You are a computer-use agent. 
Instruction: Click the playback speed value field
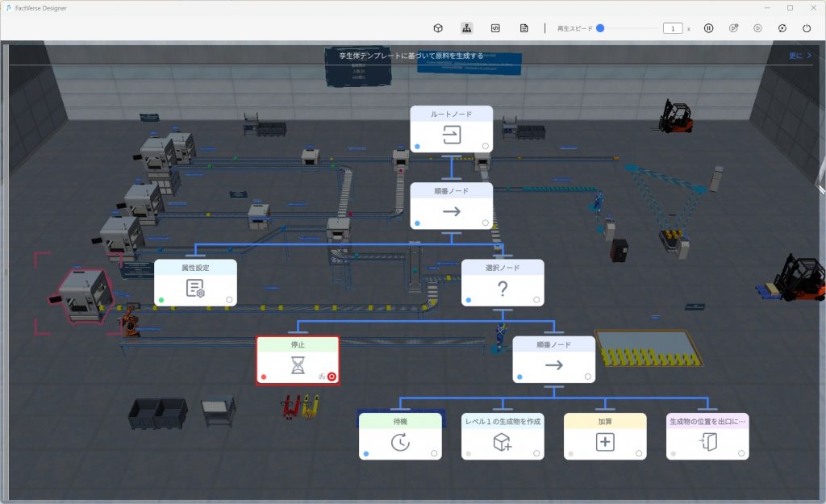[x=673, y=28]
